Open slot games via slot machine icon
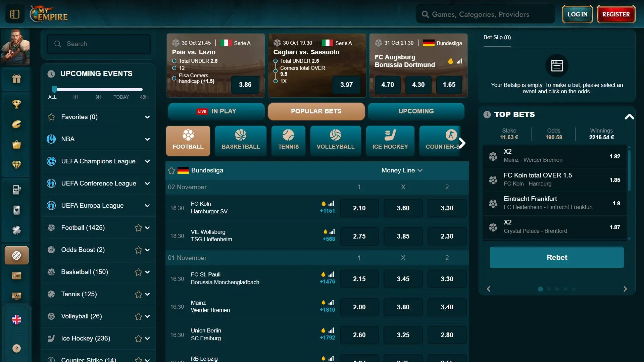The height and width of the screenshot is (362, 644). (16, 190)
